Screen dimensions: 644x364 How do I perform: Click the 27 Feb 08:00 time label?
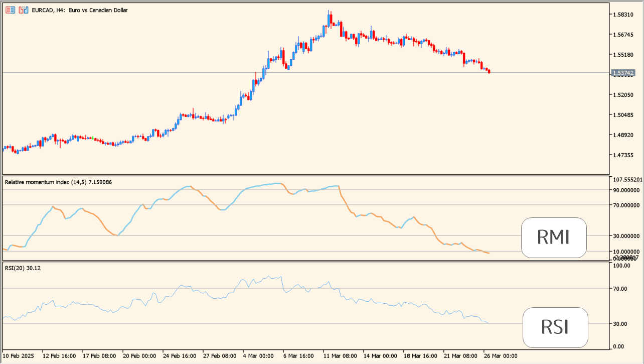[220, 355]
